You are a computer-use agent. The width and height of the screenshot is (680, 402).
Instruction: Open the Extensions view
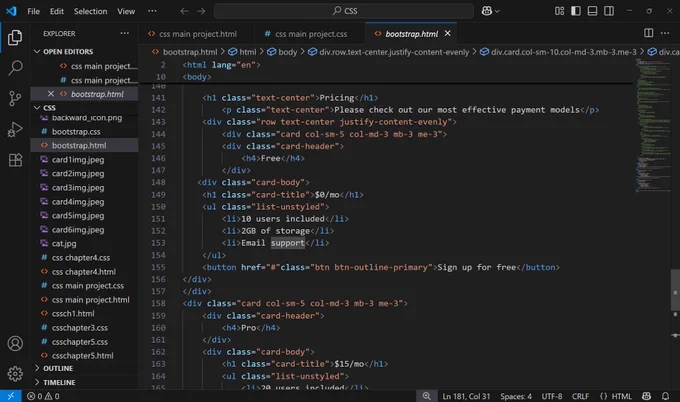pyautogui.click(x=15, y=160)
